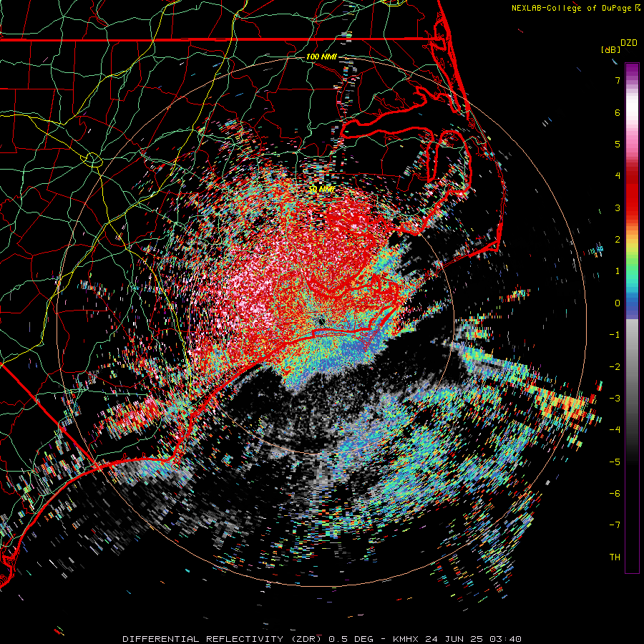Click the 2 value on the color scale
The width and height of the screenshot is (644, 644).
(618, 240)
